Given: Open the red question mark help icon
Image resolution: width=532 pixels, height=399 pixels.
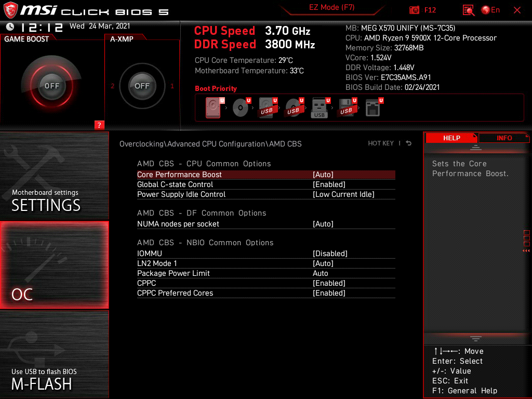Looking at the screenshot, I should pyautogui.click(x=99, y=125).
